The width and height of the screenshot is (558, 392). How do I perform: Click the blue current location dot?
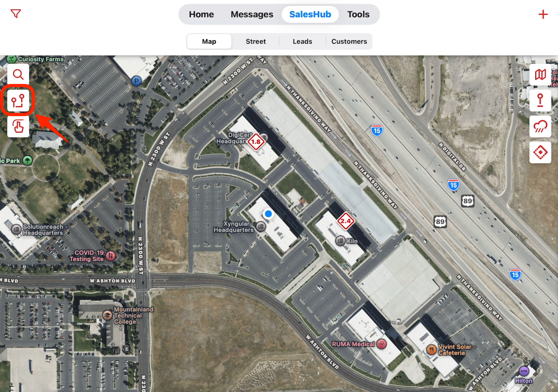(x=268, y=214)
